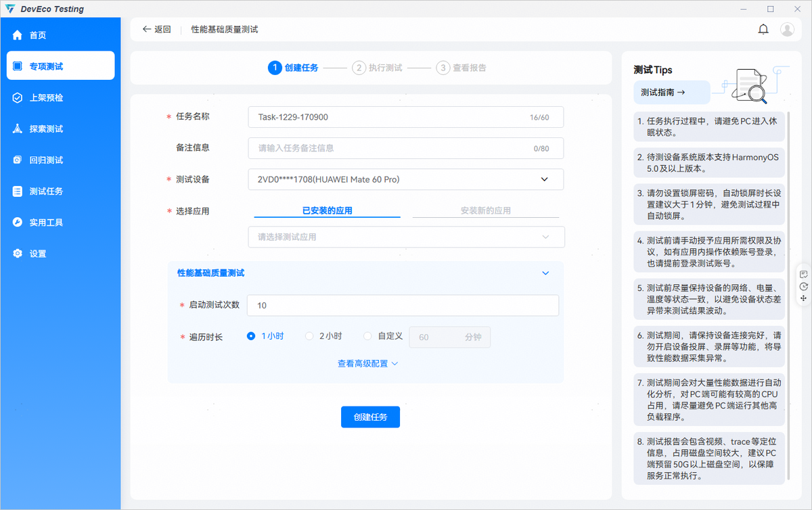Open 设置 gear icon in sidebar
The width and height of the screenshot is (812, 510).
click(x=18, y=254)
